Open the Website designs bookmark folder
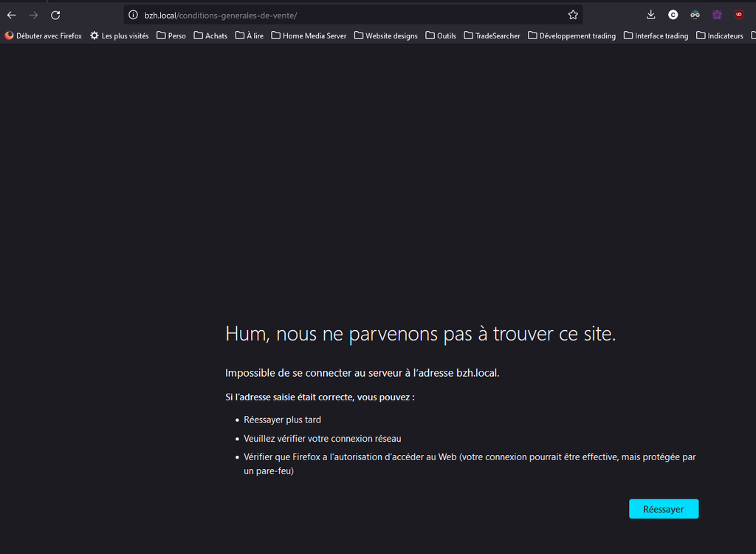Viewport: 756px width, 554px height. [x=385, y=35]
